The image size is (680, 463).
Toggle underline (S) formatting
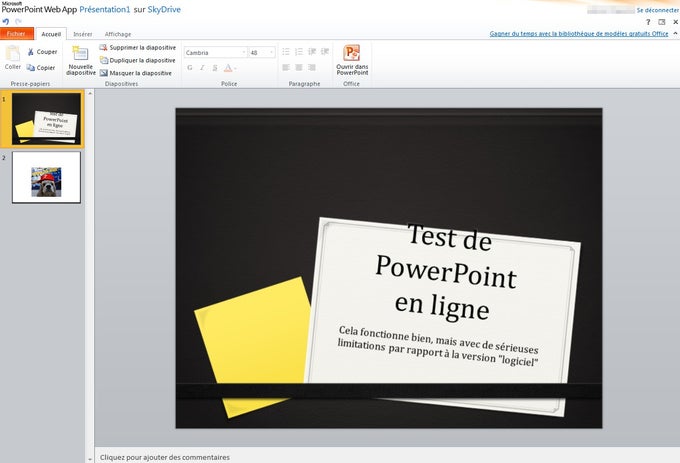pyautogui.click(x=215, y=68)
